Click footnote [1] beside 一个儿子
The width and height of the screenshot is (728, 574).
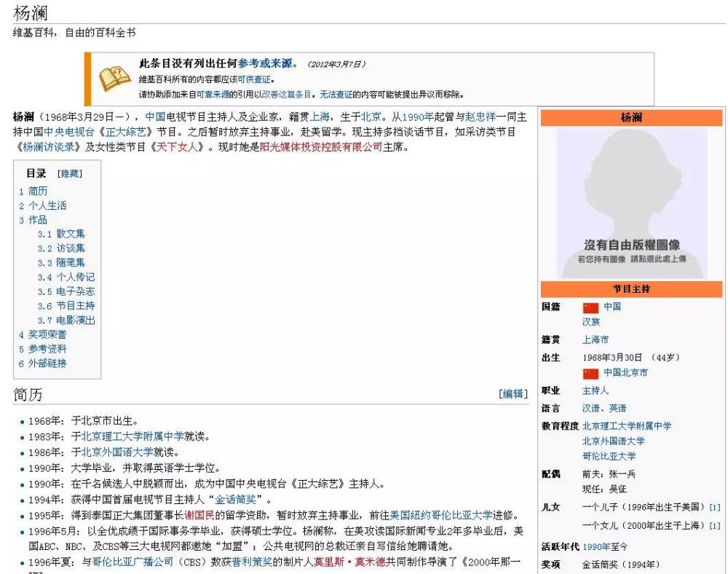point(715,508)
